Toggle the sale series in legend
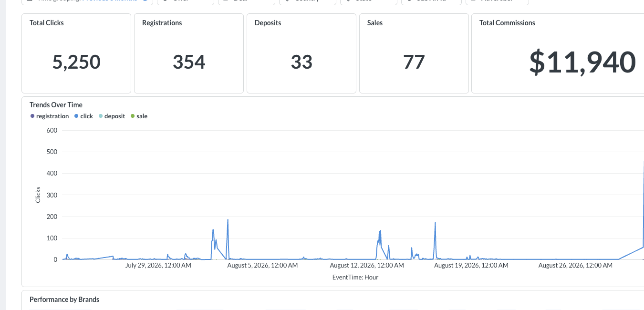Viewport: 644px width, 310px height. click(x=139, y=116)
